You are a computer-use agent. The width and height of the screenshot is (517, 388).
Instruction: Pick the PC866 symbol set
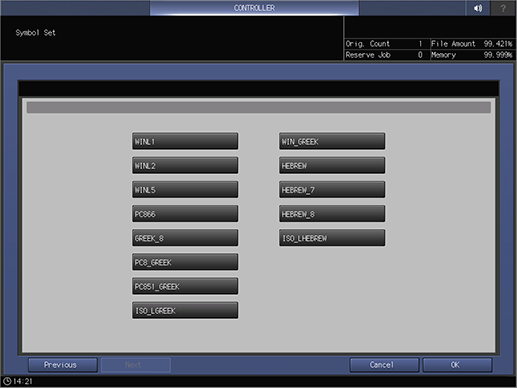(x=185, y=214)
